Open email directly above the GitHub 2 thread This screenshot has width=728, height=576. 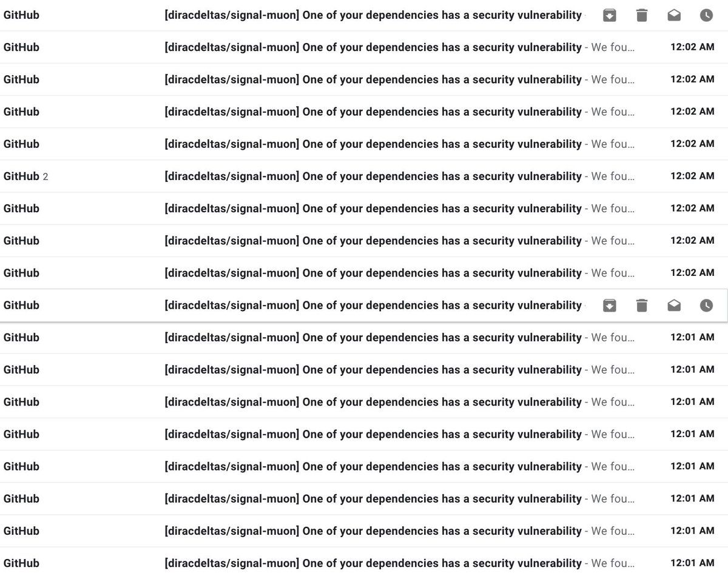tap(364, 144)
